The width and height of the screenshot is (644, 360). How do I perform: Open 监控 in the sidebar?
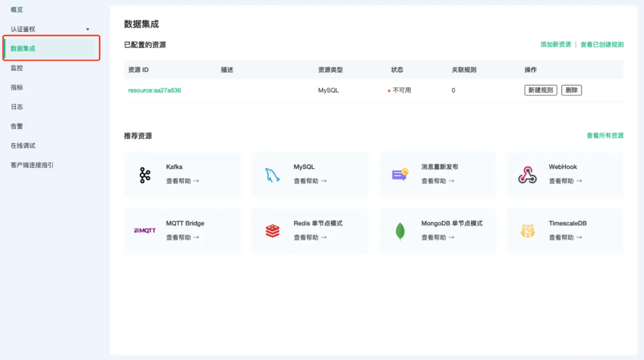pyautogui.click(x=17, y=68)
